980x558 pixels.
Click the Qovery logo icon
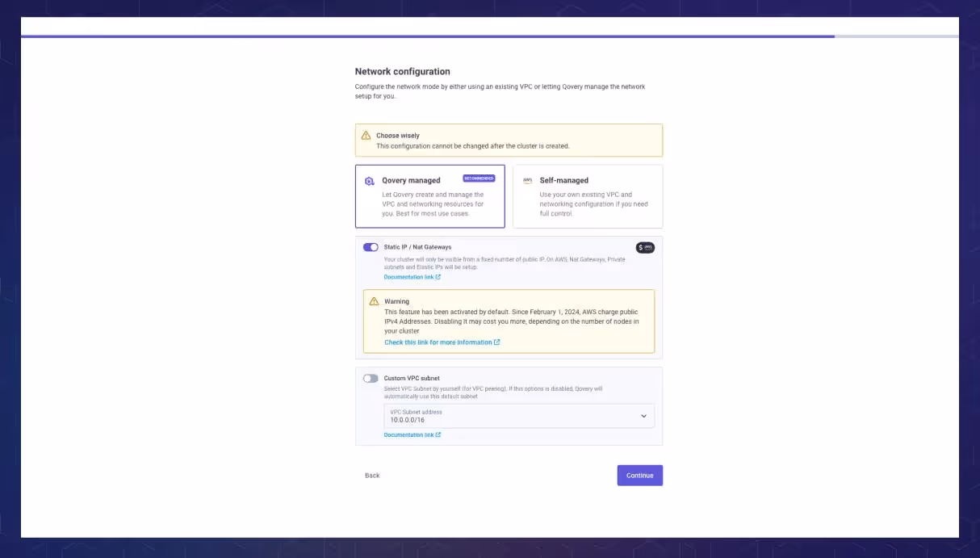(x=370, y=181)
